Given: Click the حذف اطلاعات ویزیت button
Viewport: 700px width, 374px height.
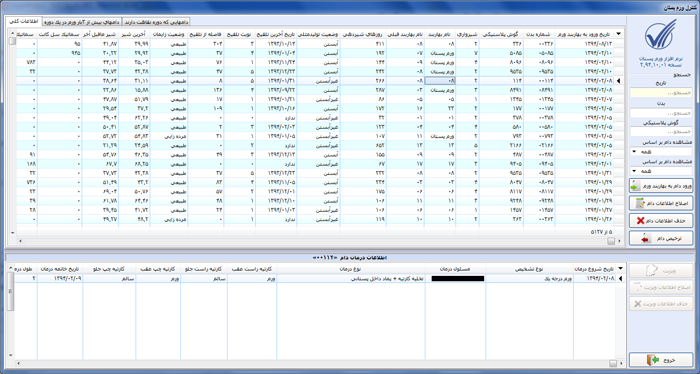Looking at the screenshot, I should click(661, 303).
